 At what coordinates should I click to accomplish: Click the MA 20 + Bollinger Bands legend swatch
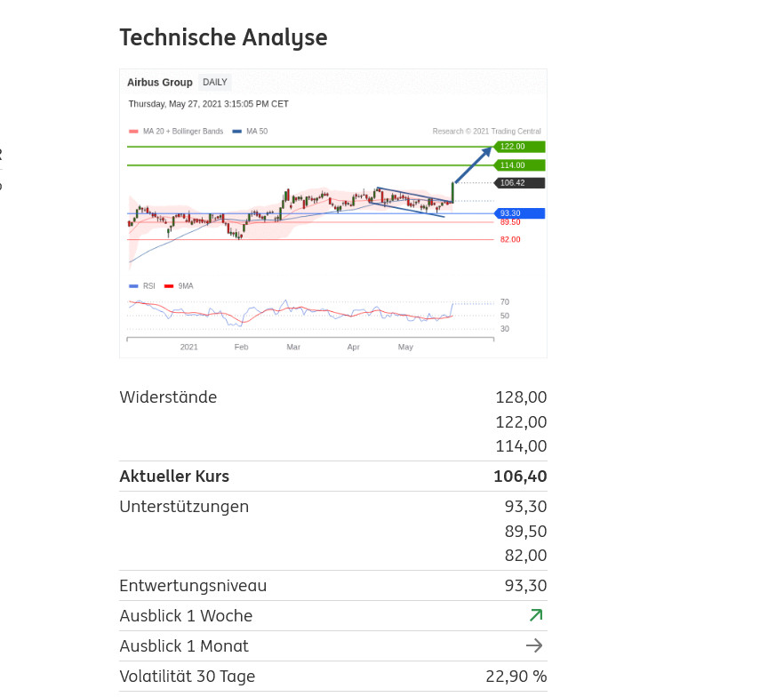point(134,132)
